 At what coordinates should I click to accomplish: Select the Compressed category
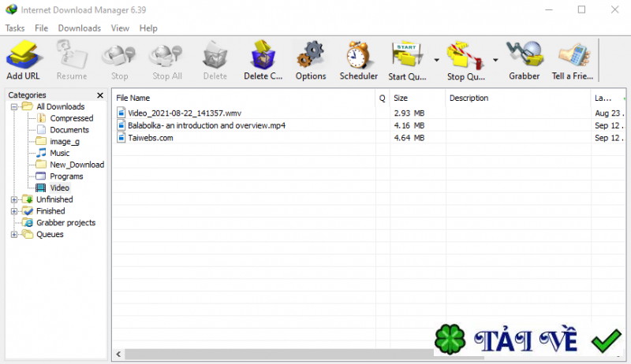pos(72,118)
